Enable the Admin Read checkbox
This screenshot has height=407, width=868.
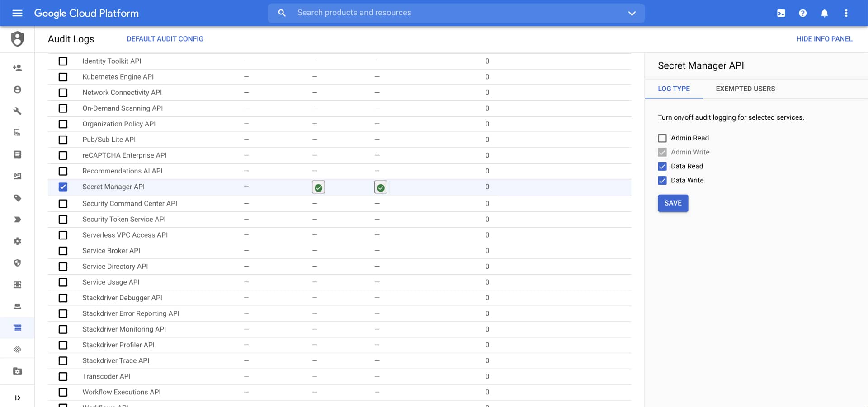coord(662,138)
